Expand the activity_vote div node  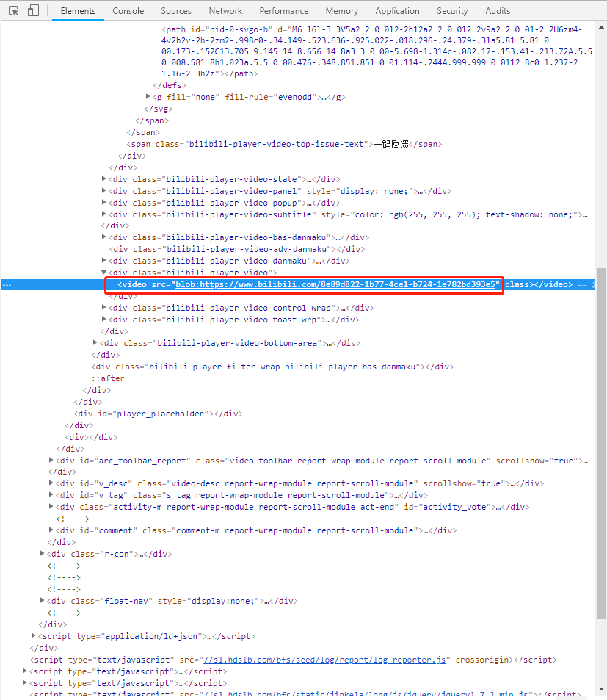point(51,506)
